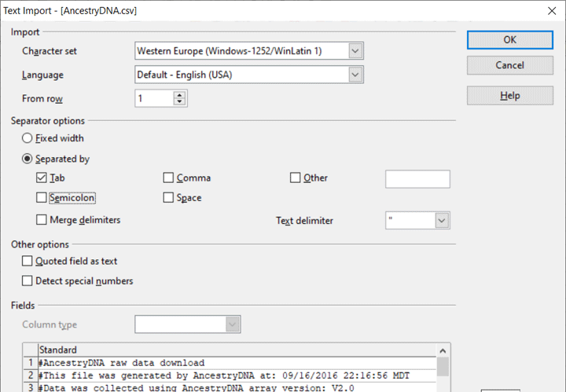Toggle the Merge delimiters checkbox
566x392 pixels.
[x=42, y=220]
